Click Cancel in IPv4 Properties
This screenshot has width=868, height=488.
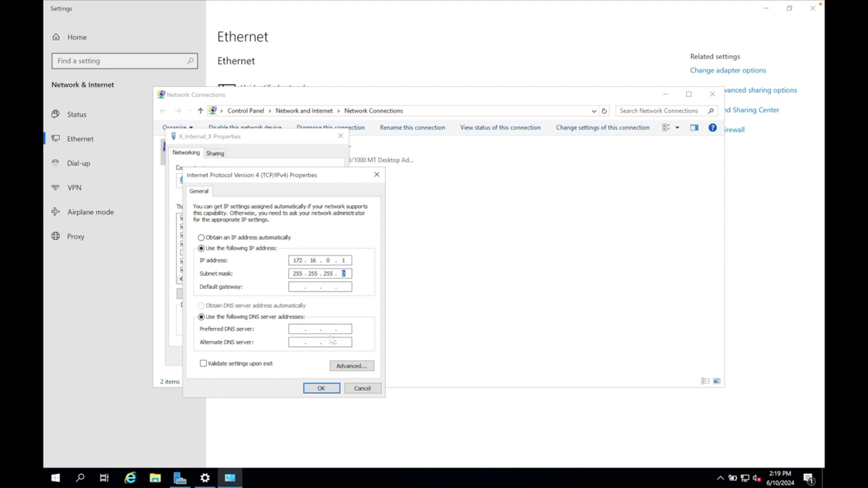pos(363,388)
